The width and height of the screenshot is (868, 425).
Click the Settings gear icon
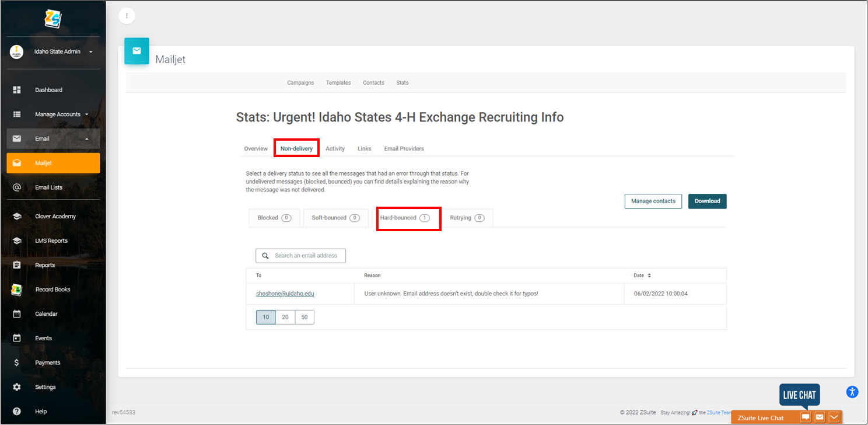pos(17,387)
